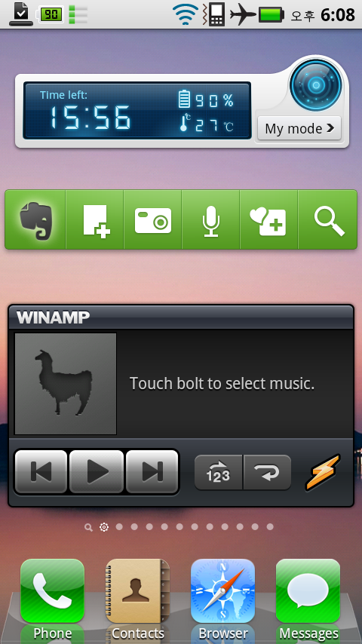Tap the Evernote camera snapshot icon
This screenshot has width=362, height=644.
(153, 219)
